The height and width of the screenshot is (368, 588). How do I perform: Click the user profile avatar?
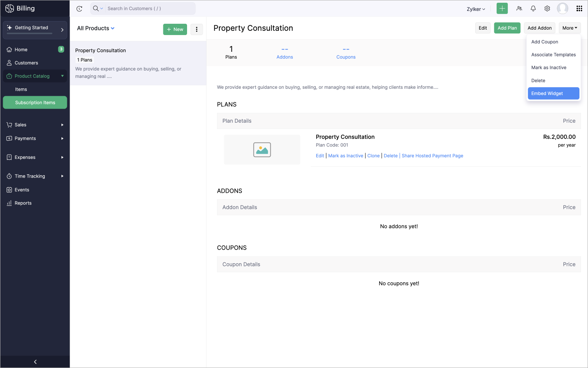(x=562, y=9)
